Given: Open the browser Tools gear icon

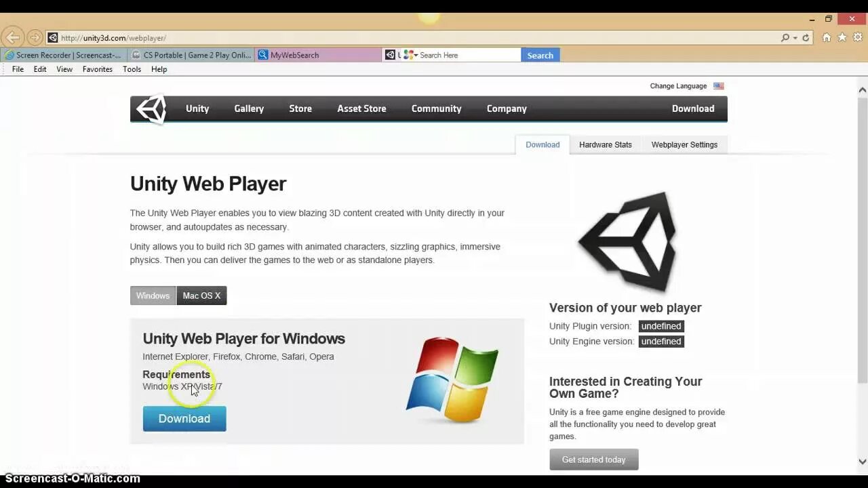Looking at the screenshot, I should click(x=858, y=38).
